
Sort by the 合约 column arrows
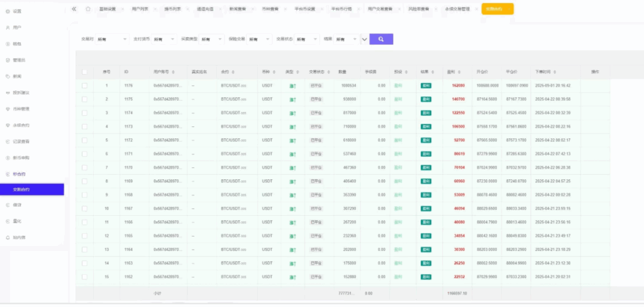click(x=233, y=72)
